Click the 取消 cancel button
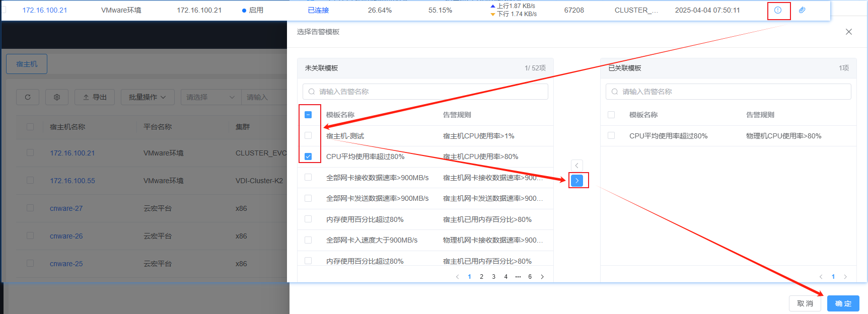The image size is (868, 314). pyautogui.click(x=805, y=303)
